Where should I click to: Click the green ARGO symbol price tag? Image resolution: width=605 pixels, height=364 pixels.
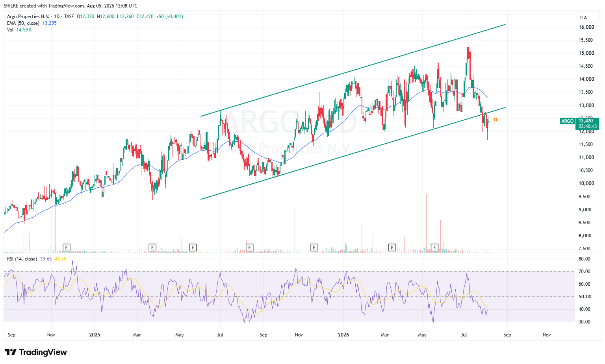(x=568, y=121)
